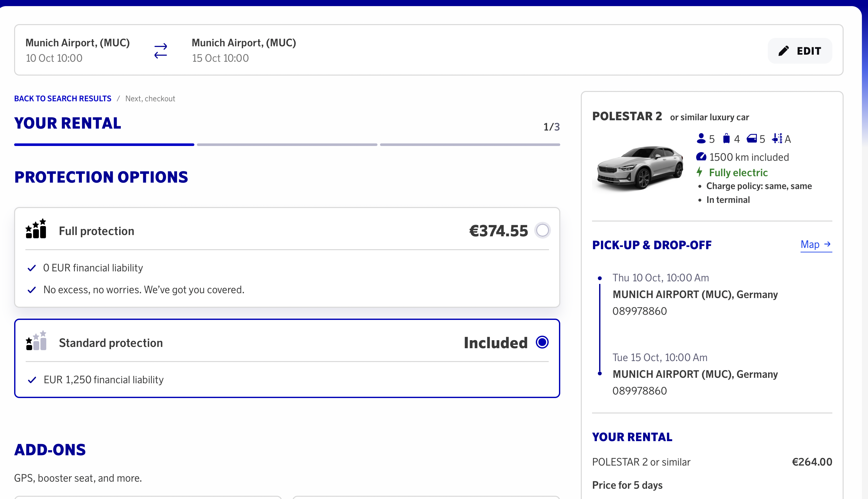The height and width of the screenshot is (499, 868).
Task: Click the swap locations arrows icon
Action: point(160,51)
